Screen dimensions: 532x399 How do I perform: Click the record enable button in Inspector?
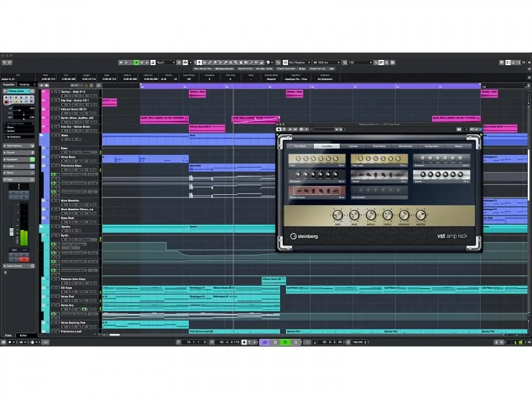click(x=7, y=102)
